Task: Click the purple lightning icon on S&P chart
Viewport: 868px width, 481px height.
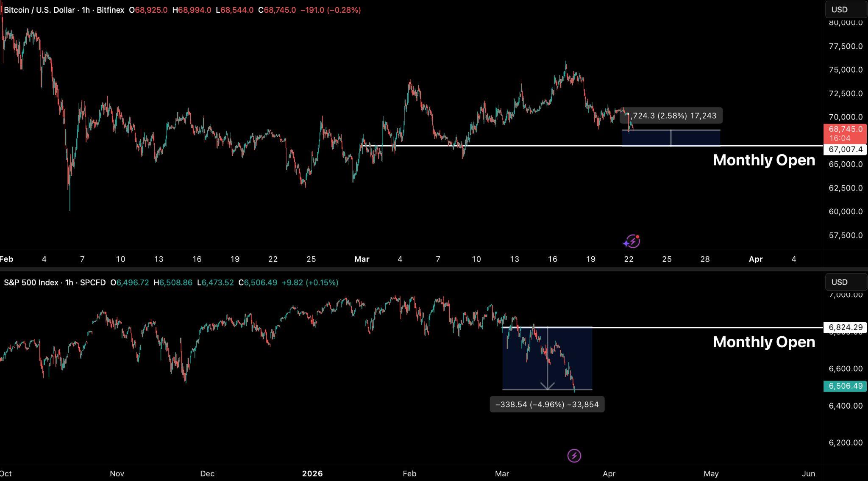Action: [x=574, y=456]
